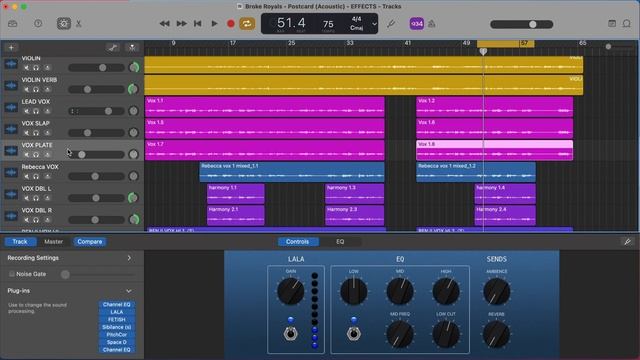The image size is (640, 360).
Task: Open the Quick Help question-mark icon
Action: point(38,24)
